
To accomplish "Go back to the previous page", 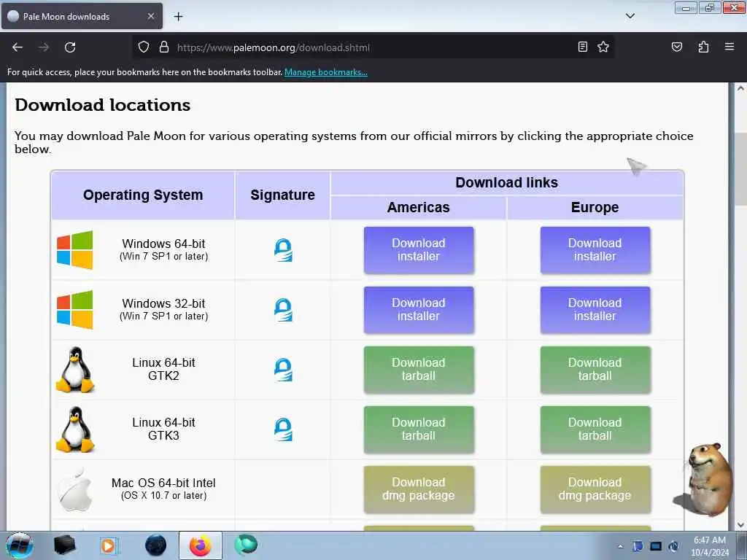I will 18,47.
